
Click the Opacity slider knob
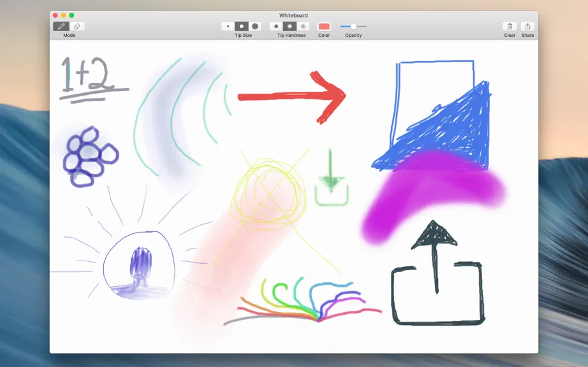[353, 26]
